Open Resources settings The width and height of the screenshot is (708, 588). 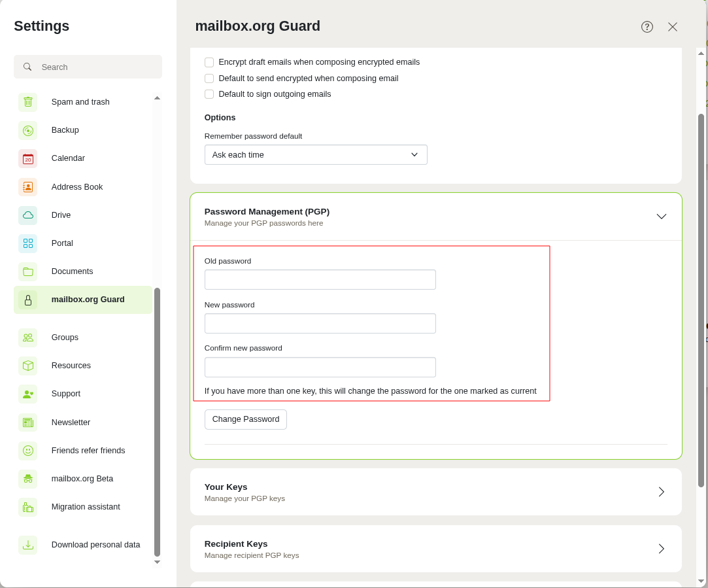[83, 366]
